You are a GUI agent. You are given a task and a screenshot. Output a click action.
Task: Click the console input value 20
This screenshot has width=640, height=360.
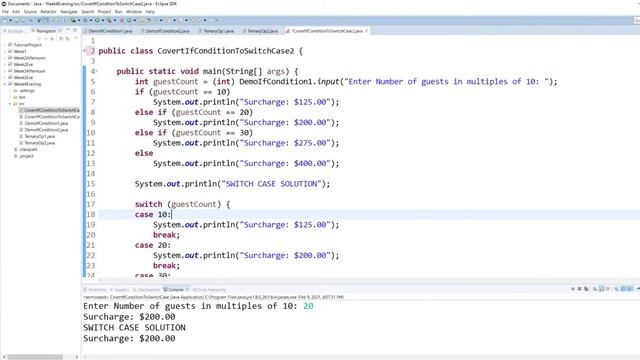308,306
